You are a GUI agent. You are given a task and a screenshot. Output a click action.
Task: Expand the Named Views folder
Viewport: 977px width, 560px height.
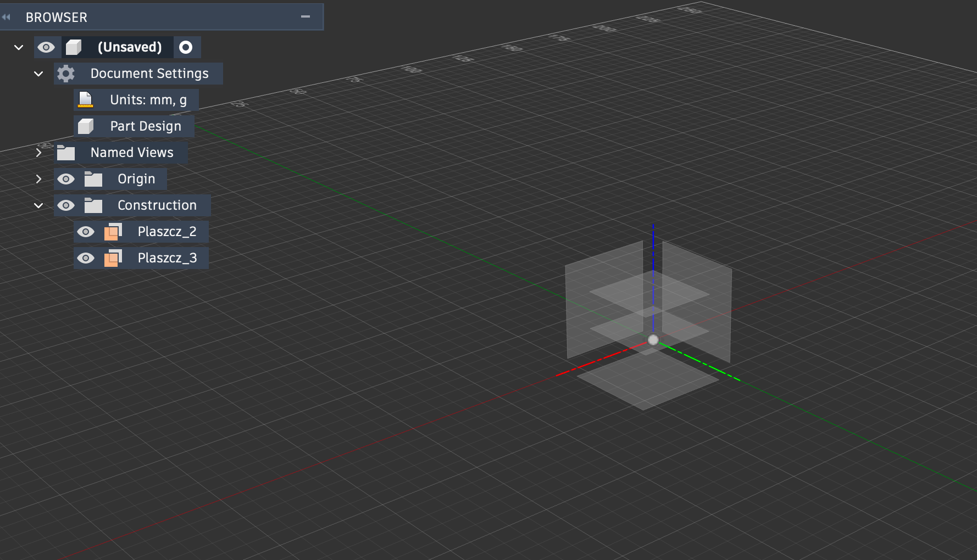38,153
